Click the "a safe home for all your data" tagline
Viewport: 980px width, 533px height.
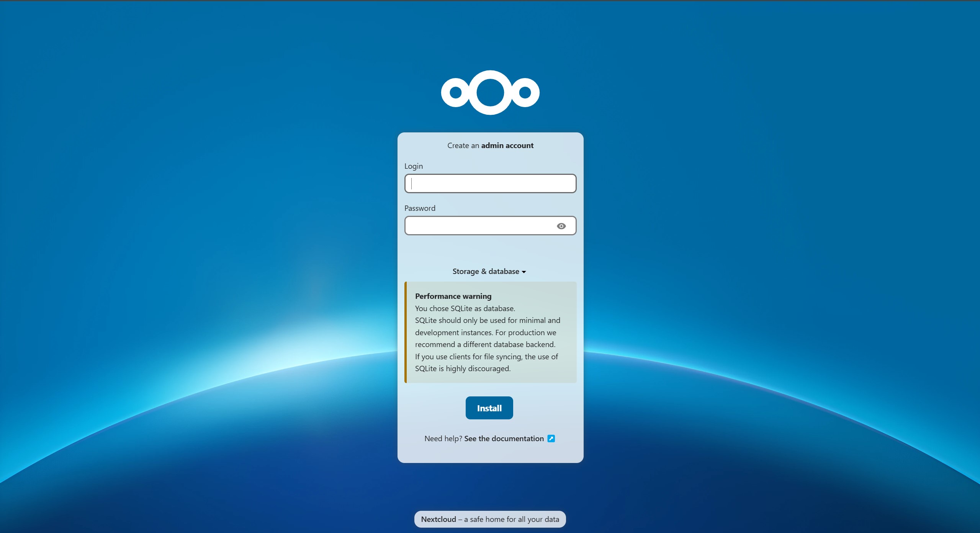coord(511,519)
